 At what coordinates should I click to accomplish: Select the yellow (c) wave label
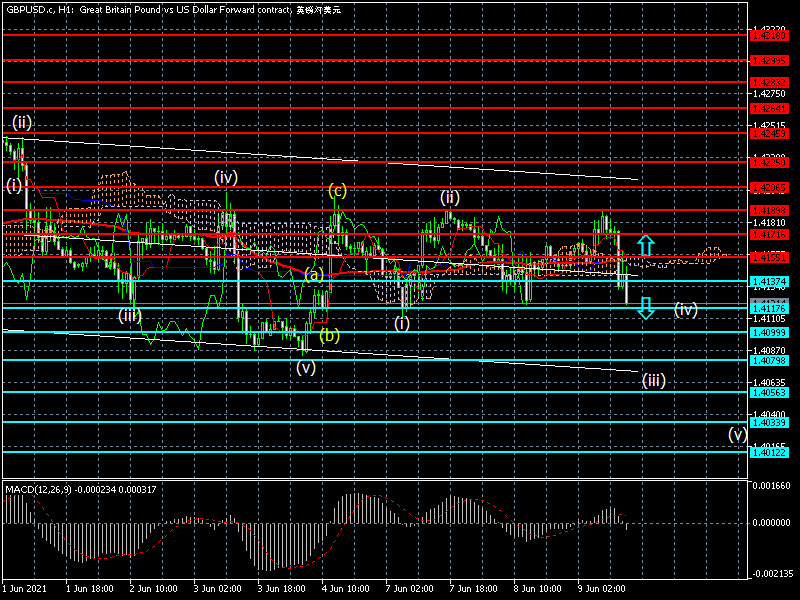338,190
